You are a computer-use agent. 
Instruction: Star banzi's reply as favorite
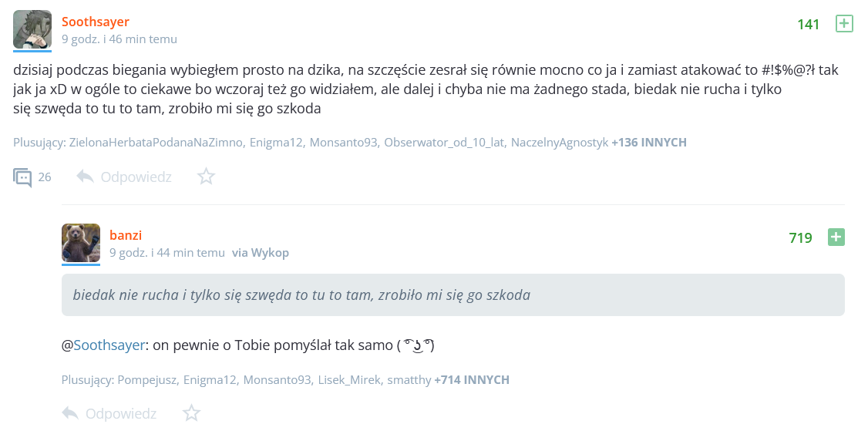[191, 414]
